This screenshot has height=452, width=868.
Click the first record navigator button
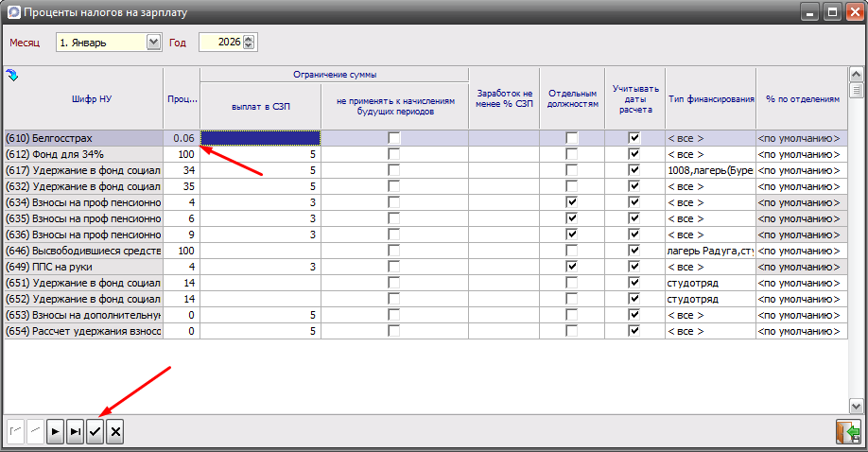(16, 432)
